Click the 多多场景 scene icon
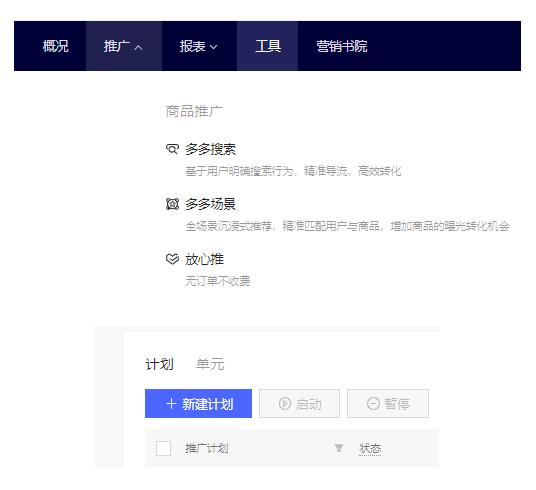 tap(172, 204)
